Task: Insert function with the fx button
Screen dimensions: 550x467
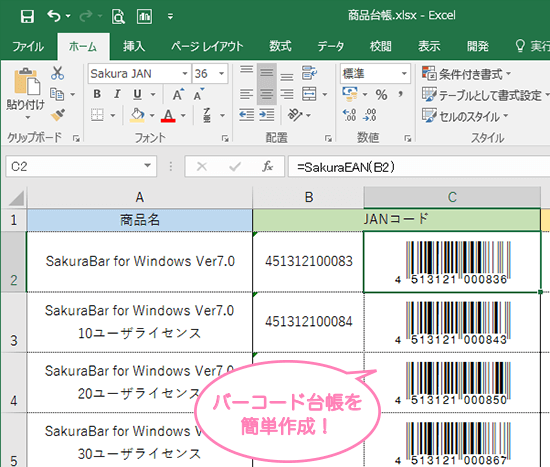Action: (268, 166)
